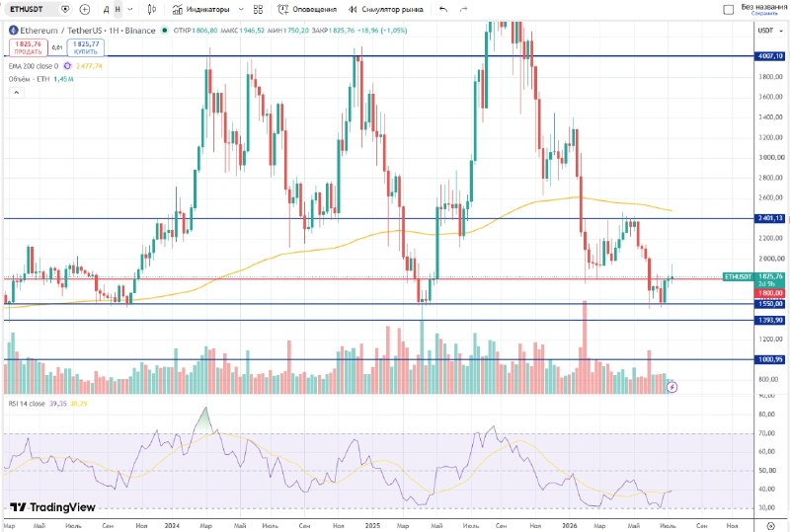Click the 1550,00 horizontal line price label
This screenshot has width=790, height=532.
770,304
